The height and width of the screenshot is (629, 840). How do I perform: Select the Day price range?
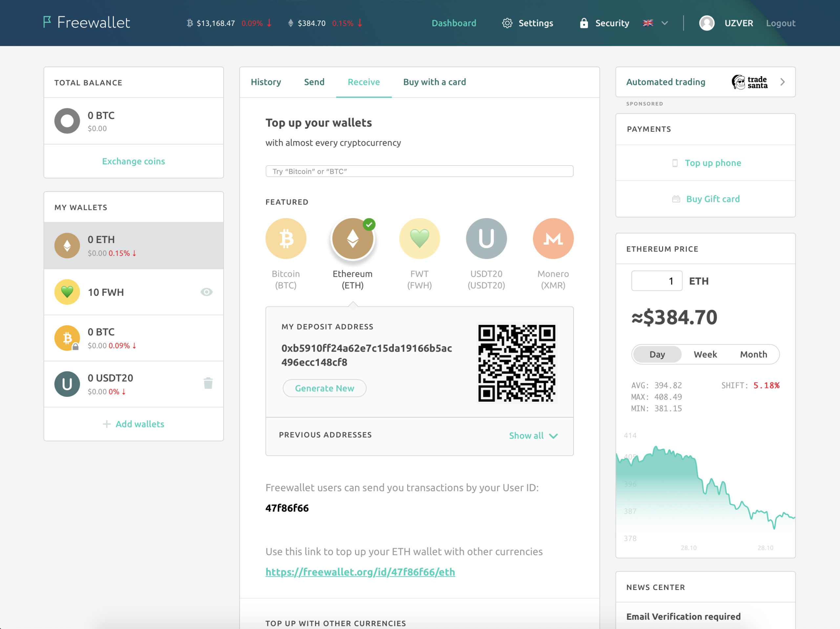[657, 355]
